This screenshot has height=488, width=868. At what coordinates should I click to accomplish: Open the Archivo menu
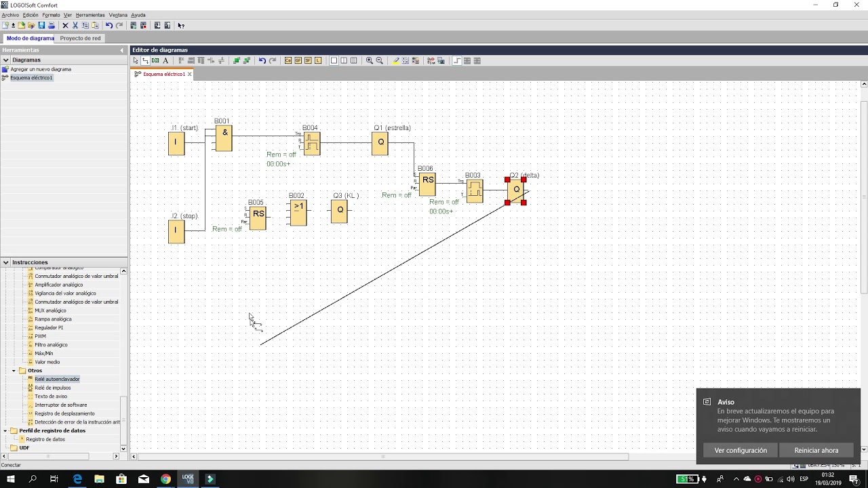pyautogui.click(x=10, y=15)
